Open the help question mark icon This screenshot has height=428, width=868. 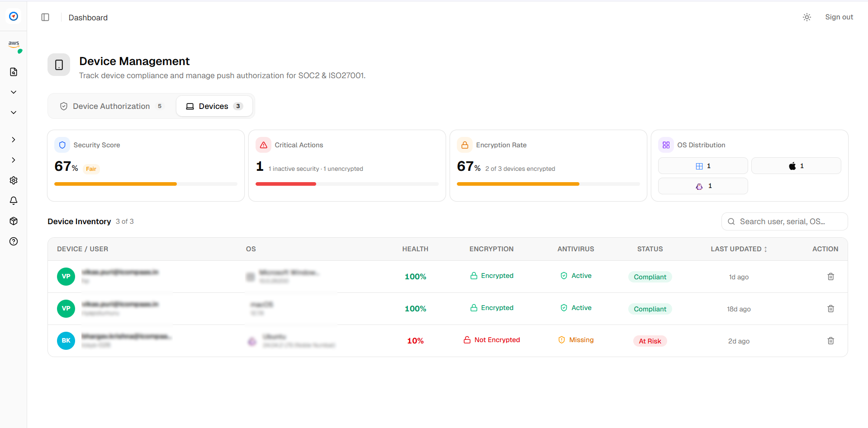coord(14,241)
